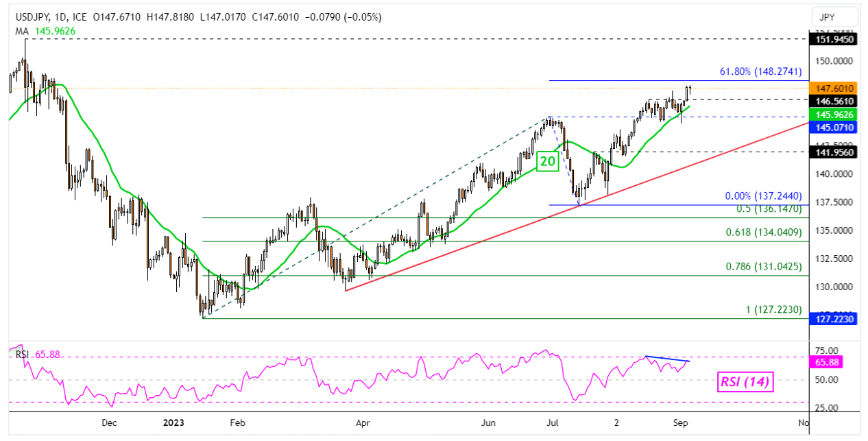The width and height of the screenshot is (868, 441).
Task: Click the blue 127.2230 price label
Action: tap(834, 318)
